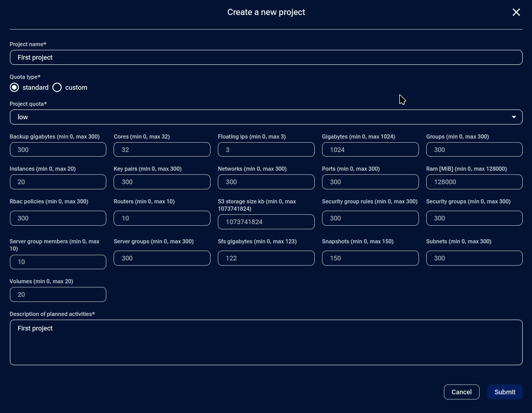Click the 'Quota type*' label
The width and height of the screenshot is (532, 413).
(x=25, y=77)
